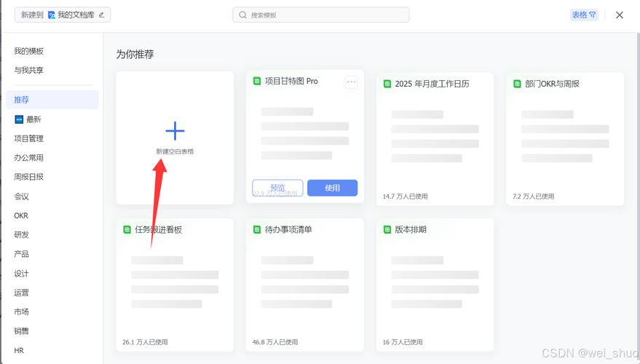This screenshot has width=640, height=364.
Task: Click the green sheet icon of 待办事项清单
Action: coord(257,230)
